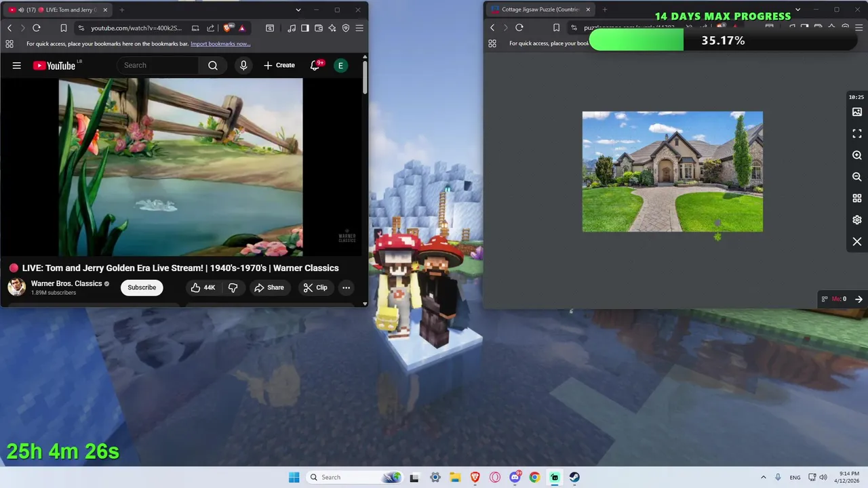
Task: Open the volume icon in system tray
Action: click(x=823, y=477)
